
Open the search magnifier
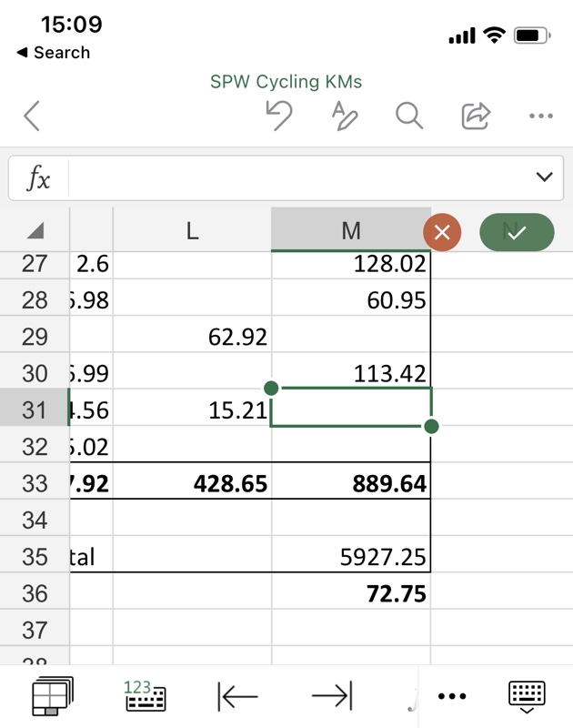point(409,116)
